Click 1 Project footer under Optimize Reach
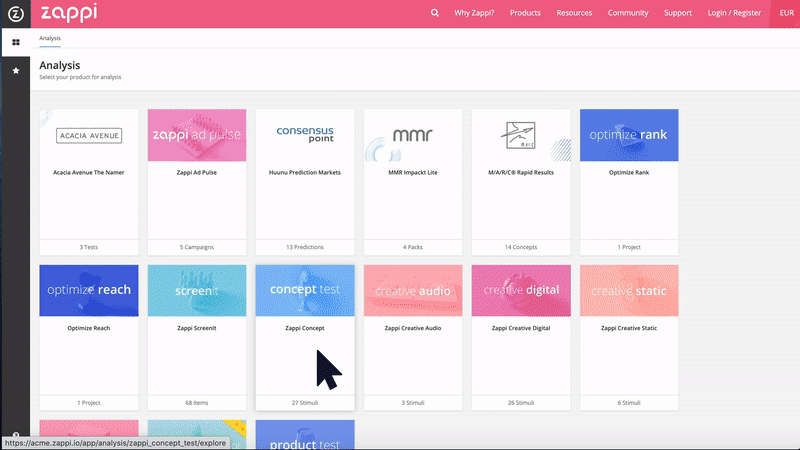 click(89, 403)
